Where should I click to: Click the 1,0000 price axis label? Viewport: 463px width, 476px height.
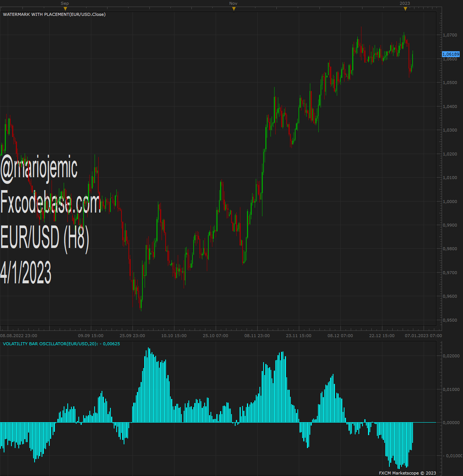pyautogui.click(x=450, y=202)
